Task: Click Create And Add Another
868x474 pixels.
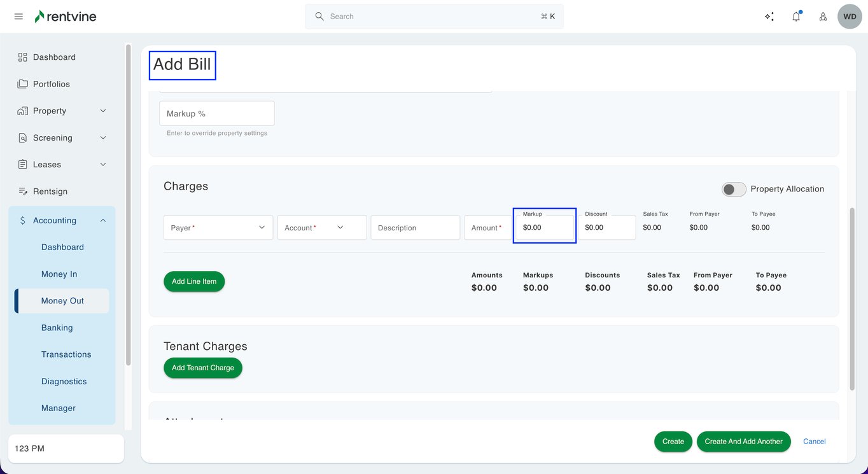Action: (x=744, y=442)
